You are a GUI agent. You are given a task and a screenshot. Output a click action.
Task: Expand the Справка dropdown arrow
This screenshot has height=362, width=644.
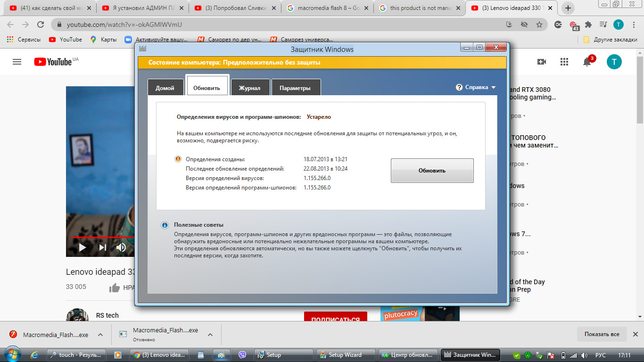coord(494,88)
